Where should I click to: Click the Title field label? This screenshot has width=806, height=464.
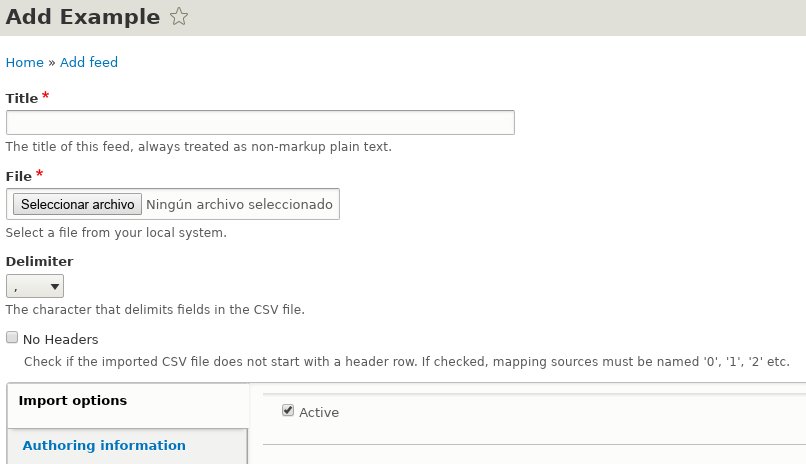coord(22,98)
